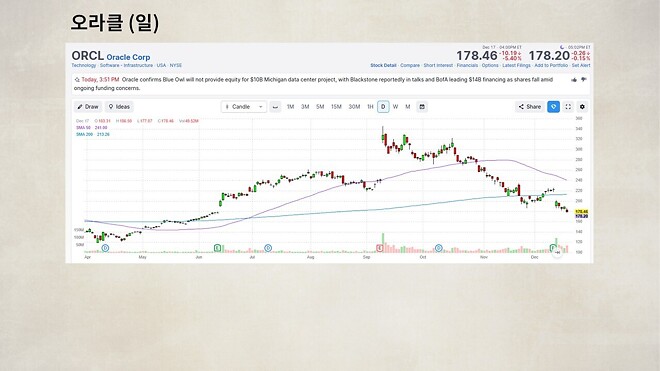Click the dividend marker in October
The image size is (660, 371).
pos(438,248)
